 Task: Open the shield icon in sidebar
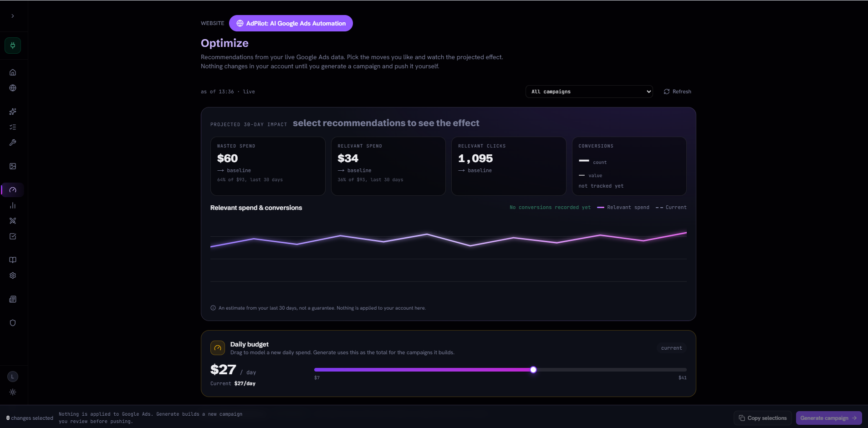(13, 323)
